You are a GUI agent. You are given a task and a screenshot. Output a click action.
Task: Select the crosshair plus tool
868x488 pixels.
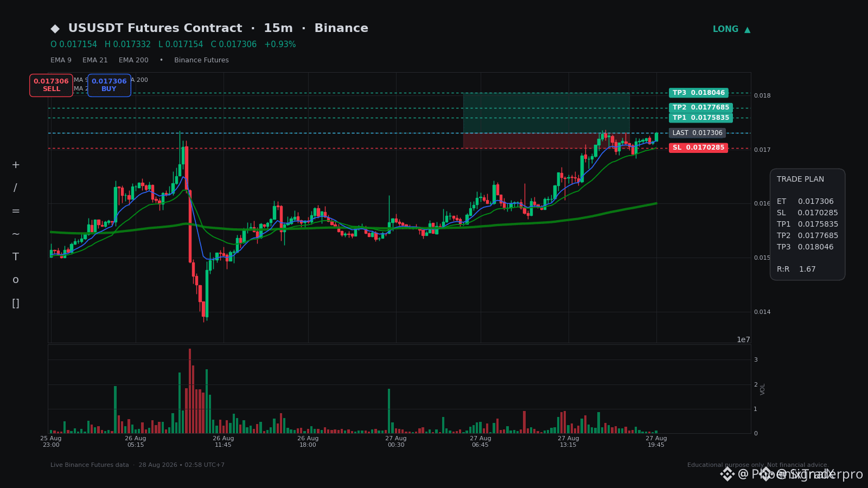16,165
